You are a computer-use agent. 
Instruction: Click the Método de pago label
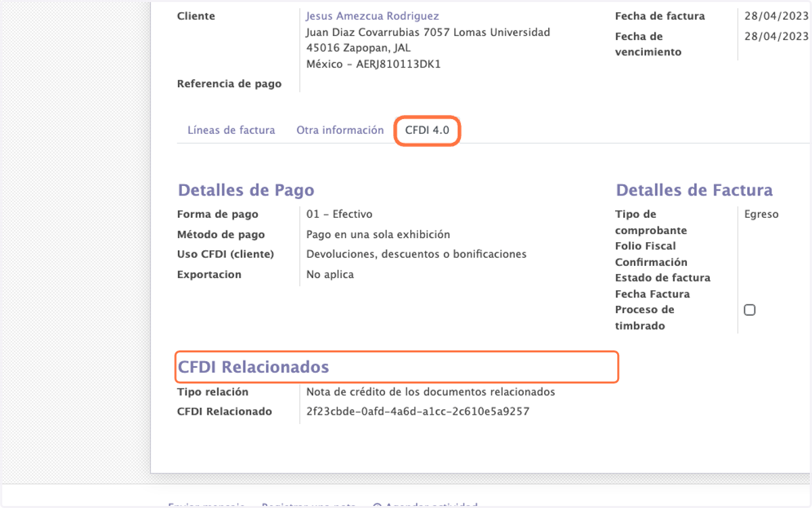(x=221, y=235)
